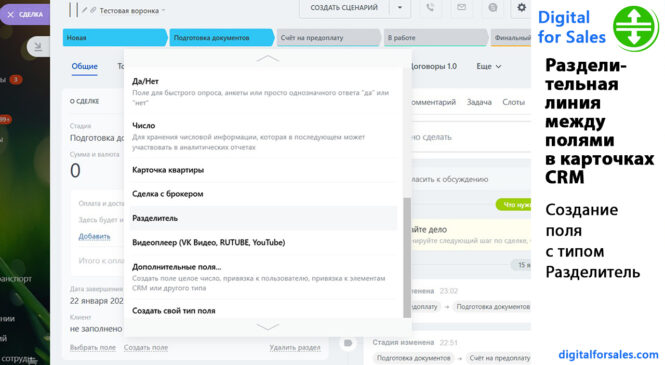Click the link icon near funnel name

93,10
